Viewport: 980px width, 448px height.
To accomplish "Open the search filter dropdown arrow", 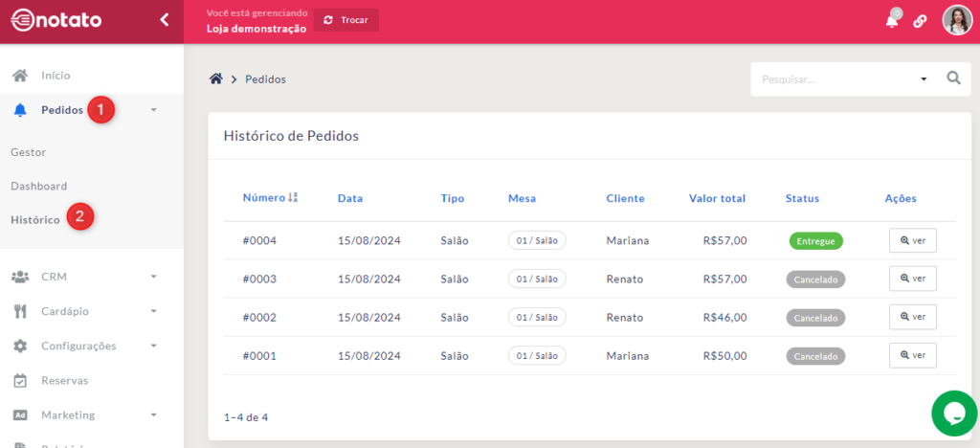I will [x=924, y=79].
